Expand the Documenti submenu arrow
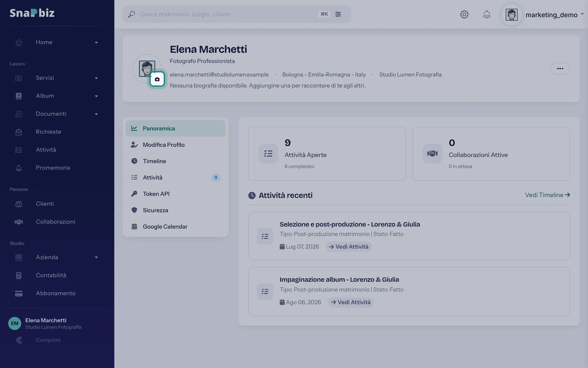588x368 pixels. pyautogui.click(x=96, y=114)
